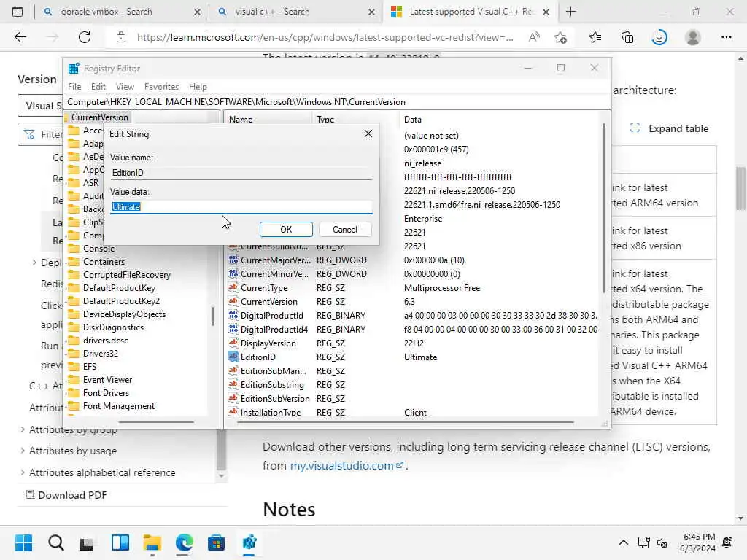Image resolution: width=747 pixels, height=560 pixels.
Task: Open browser Collections
Action: coord(627,37)
